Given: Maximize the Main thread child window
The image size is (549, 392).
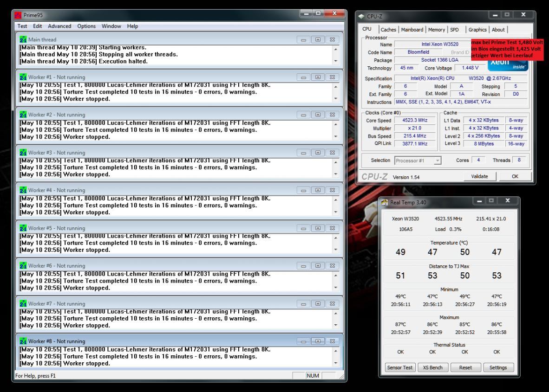Looking at the screenshot, I should coord(318,39).
